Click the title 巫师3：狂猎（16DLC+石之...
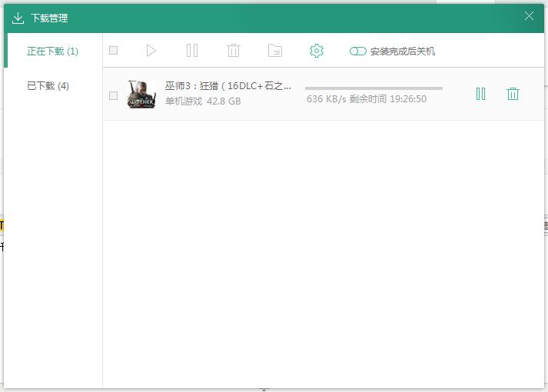548x392 pixels. [228, 85]
